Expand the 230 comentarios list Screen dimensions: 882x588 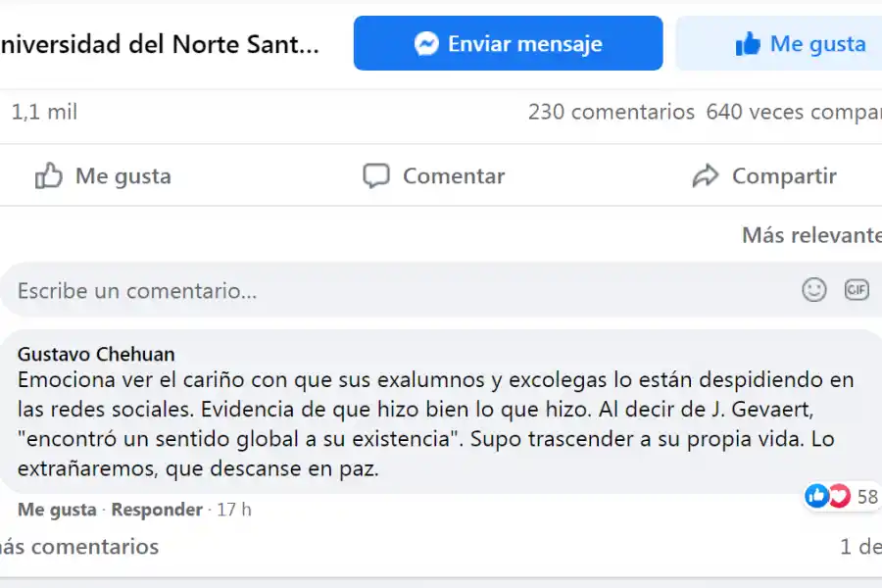(x=612, y=112)
